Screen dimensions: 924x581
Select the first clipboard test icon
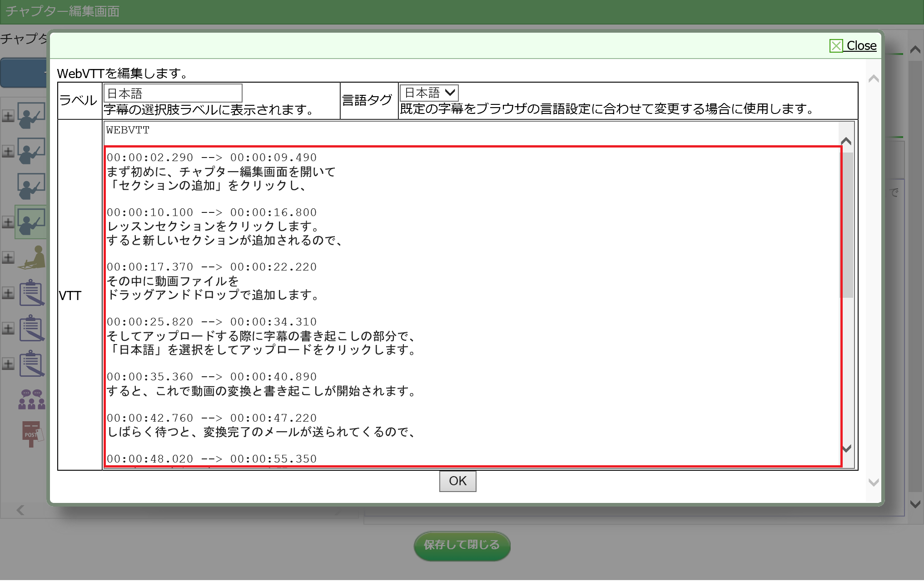pos(32,293)
